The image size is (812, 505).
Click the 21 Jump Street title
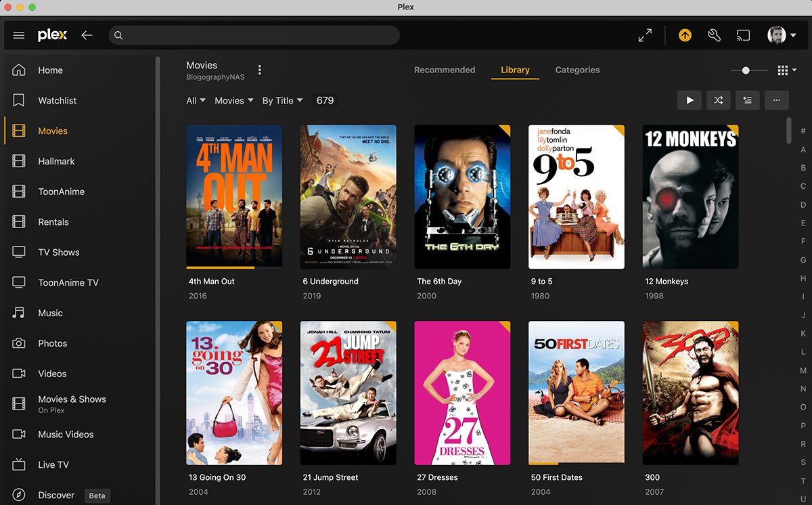point(331,477)
